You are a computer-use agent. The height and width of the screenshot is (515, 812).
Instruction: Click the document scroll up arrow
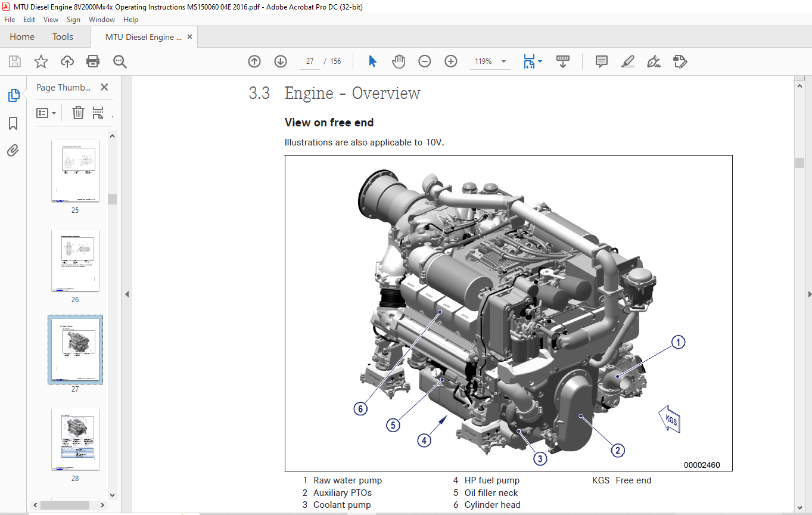pyautogui.click(x=799, y=86)
